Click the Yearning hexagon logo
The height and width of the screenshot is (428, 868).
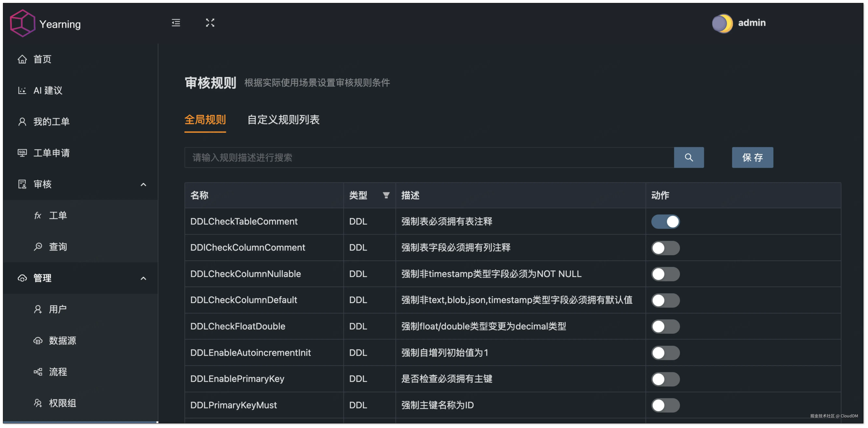coord(22,23)
